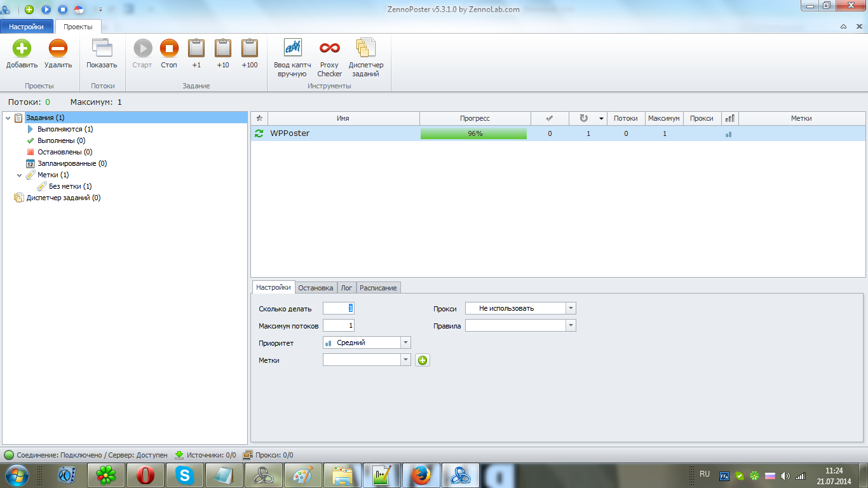Screen dimensions: 868x488
Task: Click the checkmark column header
Action: click(x=550, y=118)
